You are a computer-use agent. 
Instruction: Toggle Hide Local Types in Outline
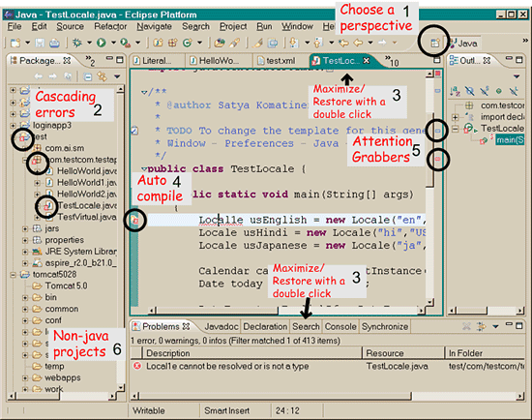click(x=514, y=91)
